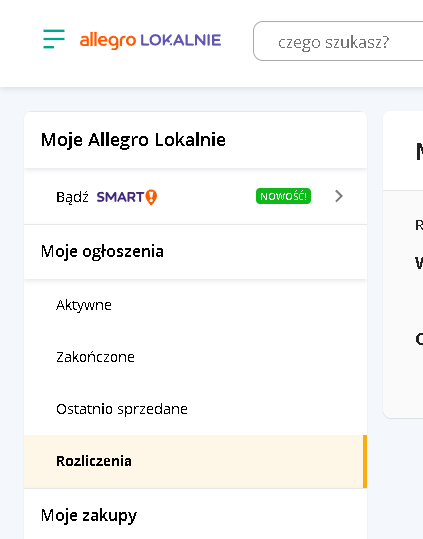423x539 pixels.
Task: Select the highlighted Rozliczenia item
Action: (196, 461)
